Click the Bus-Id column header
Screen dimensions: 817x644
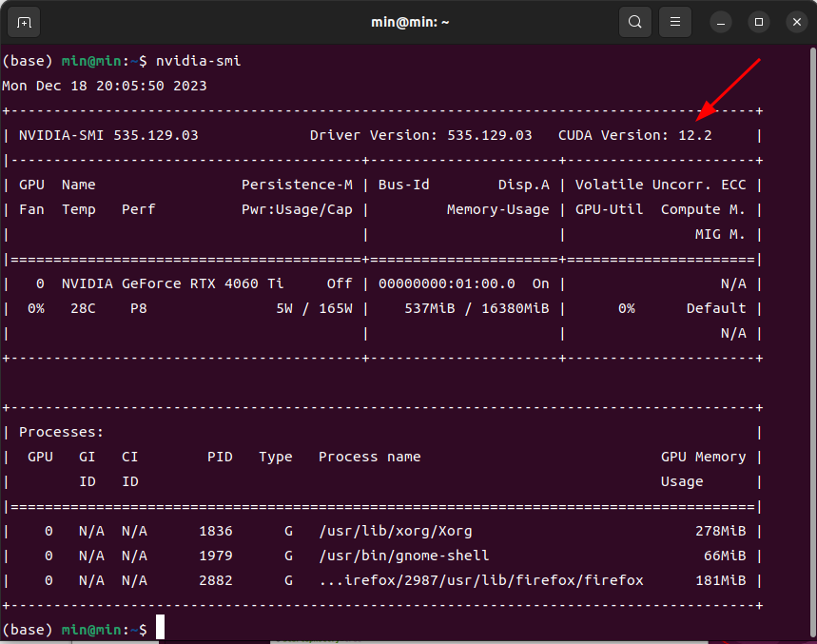404,185
